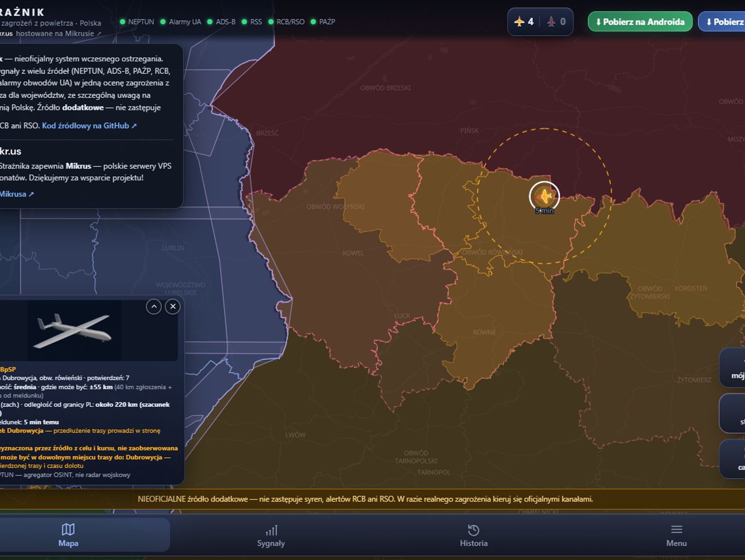745x560 pixels.
Task: Open the Menu tab label
Action: click(676, 543)
